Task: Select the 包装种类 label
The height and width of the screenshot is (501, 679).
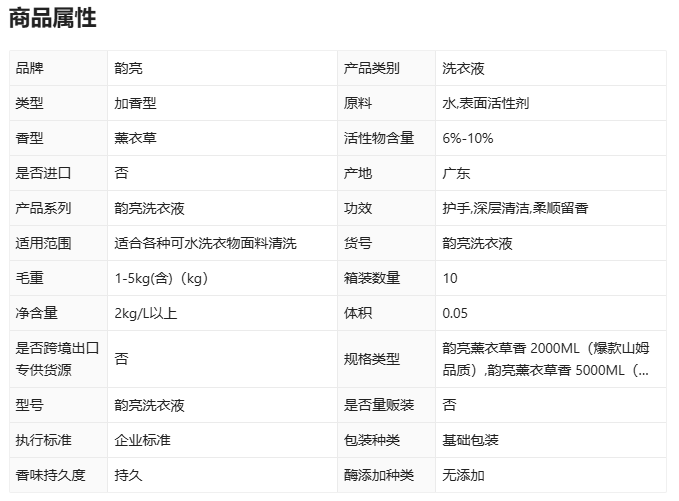Action: point(372,440)
